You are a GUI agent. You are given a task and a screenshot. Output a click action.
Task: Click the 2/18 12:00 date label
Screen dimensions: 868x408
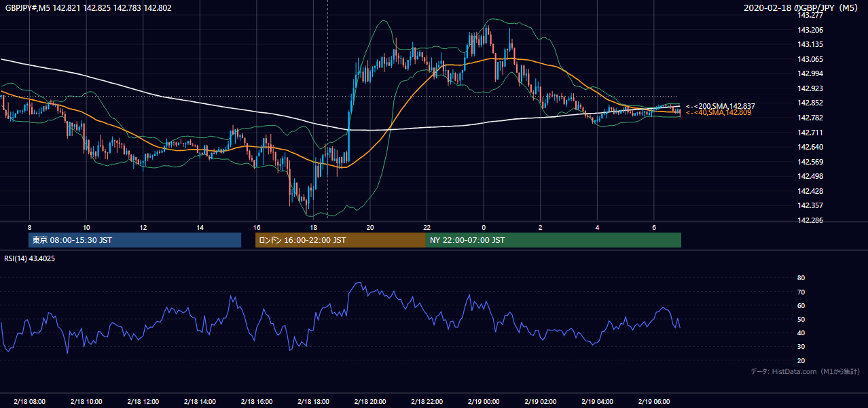tap(143, 401)
